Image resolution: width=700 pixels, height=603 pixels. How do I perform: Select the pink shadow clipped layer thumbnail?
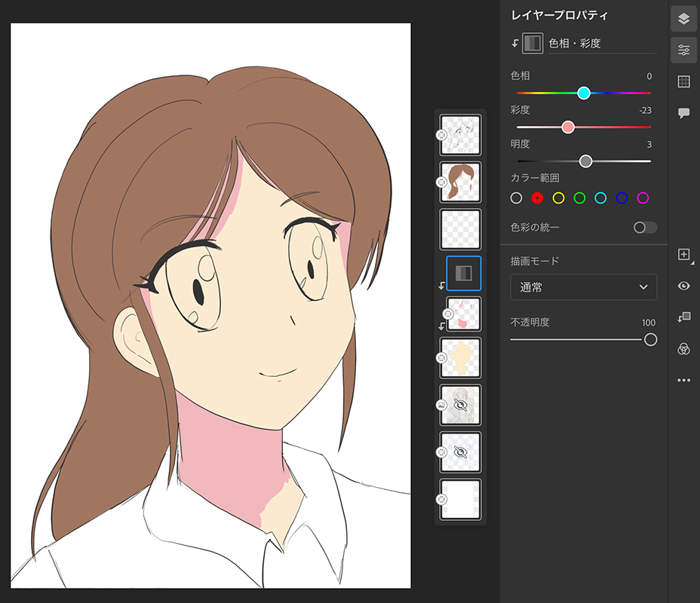pos(464,314)
